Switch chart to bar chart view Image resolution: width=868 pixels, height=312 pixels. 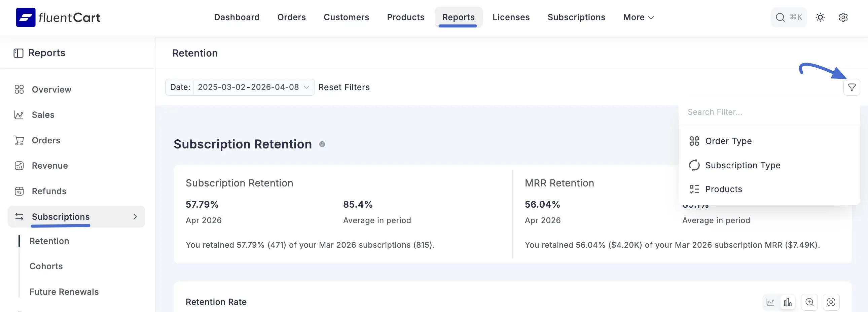[788, 302]
